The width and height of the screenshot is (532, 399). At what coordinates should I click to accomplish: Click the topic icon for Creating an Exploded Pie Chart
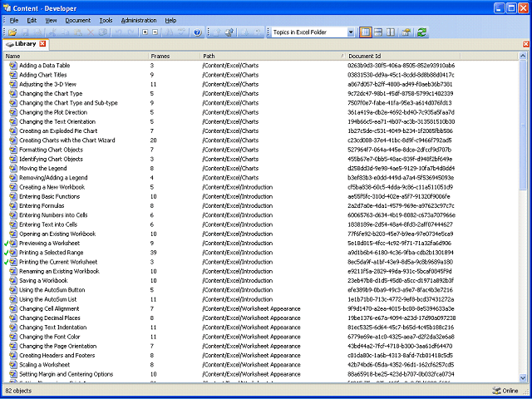[13, 131]
